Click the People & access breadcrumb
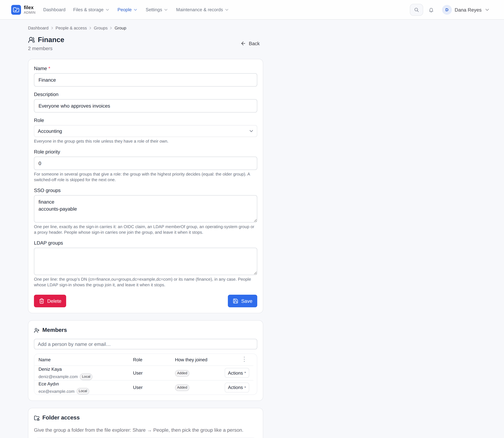This screenshot has height=438, width=504. pyautogui.click(x=71, y=28)
